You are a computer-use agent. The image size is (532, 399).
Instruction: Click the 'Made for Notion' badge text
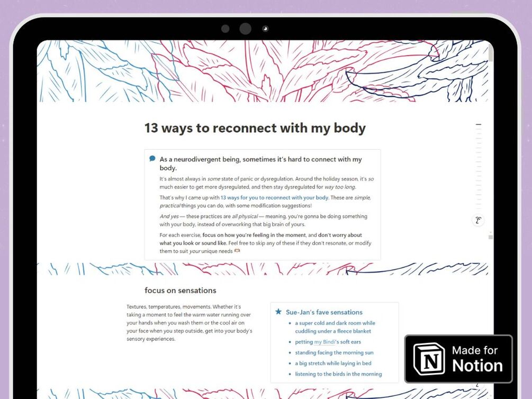tap(477, 359)
